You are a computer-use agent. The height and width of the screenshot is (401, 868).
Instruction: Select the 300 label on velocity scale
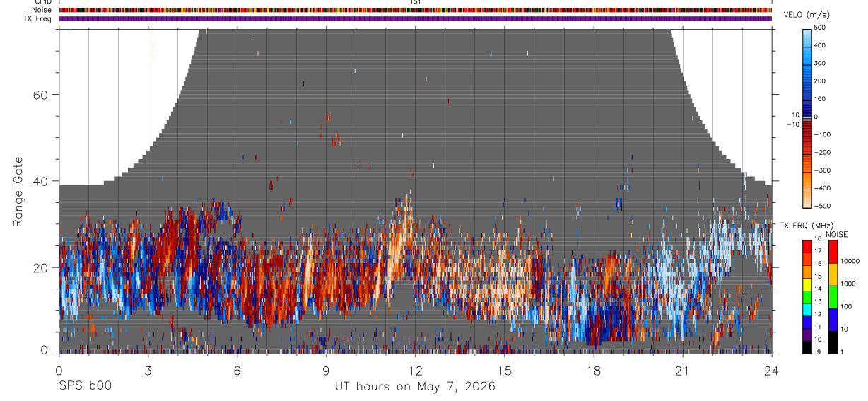click(821, 63)
